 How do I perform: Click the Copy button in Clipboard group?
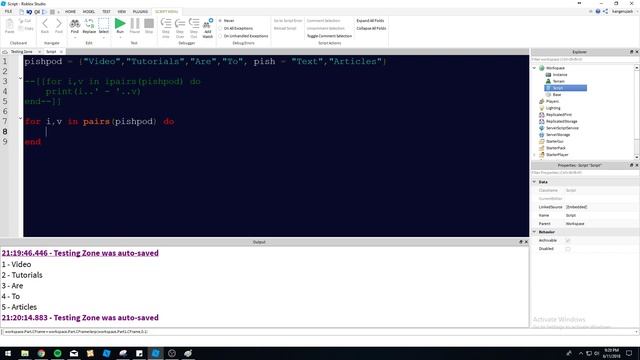pos(26,28)
